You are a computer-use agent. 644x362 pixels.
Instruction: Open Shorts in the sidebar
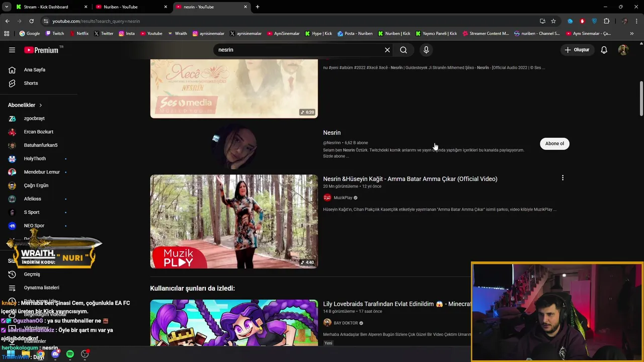(x=31, y=83)
